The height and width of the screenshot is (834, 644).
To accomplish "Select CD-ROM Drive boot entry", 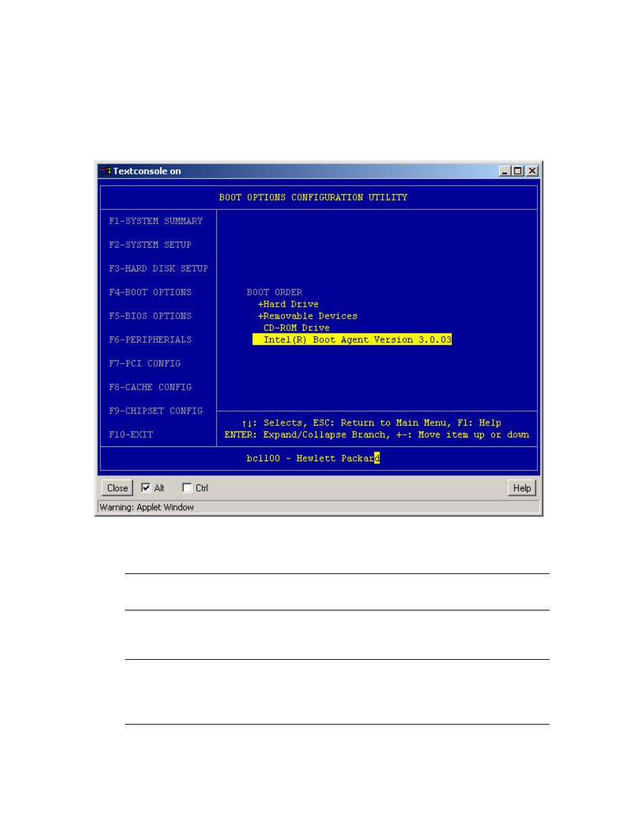I will [296, 328].
